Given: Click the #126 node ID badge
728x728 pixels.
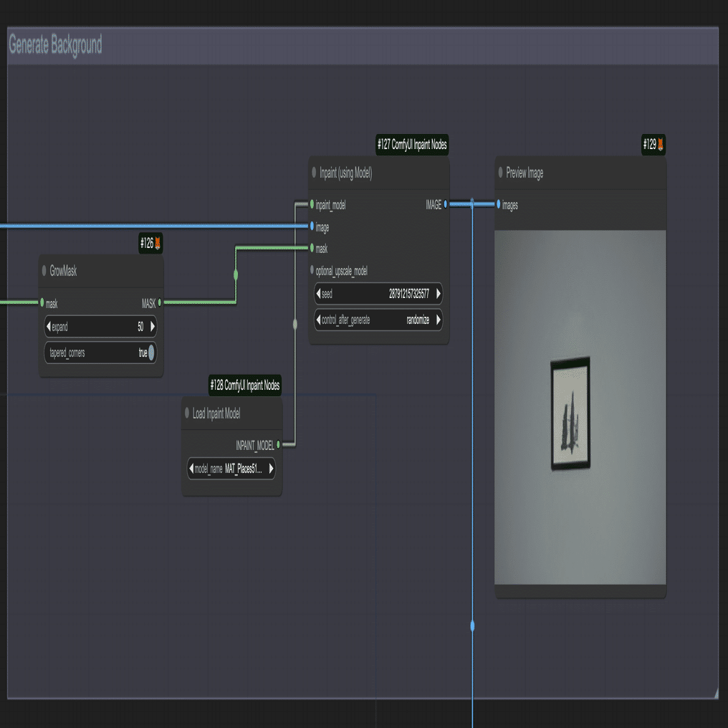Looking at the screenshot, I should click(150, 244).
